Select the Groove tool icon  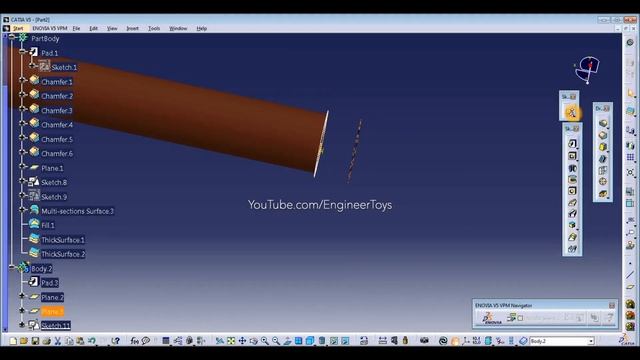(x=572, y=180)
